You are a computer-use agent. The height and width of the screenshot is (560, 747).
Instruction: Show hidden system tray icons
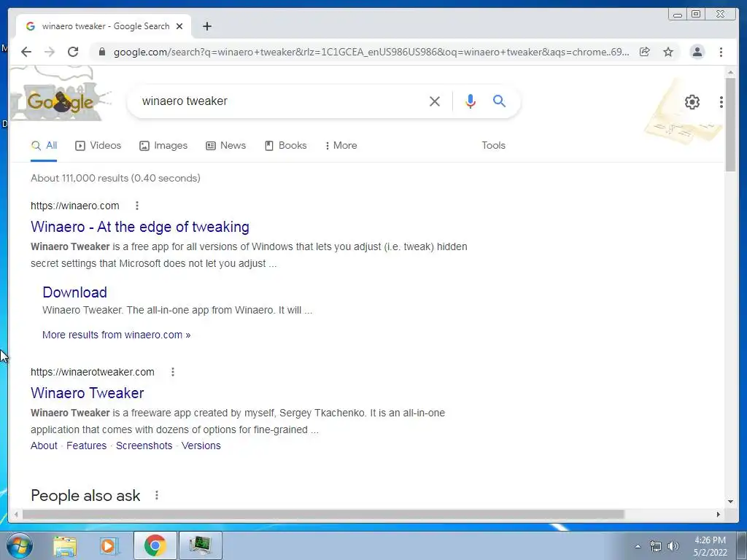[x=638, y=546]
